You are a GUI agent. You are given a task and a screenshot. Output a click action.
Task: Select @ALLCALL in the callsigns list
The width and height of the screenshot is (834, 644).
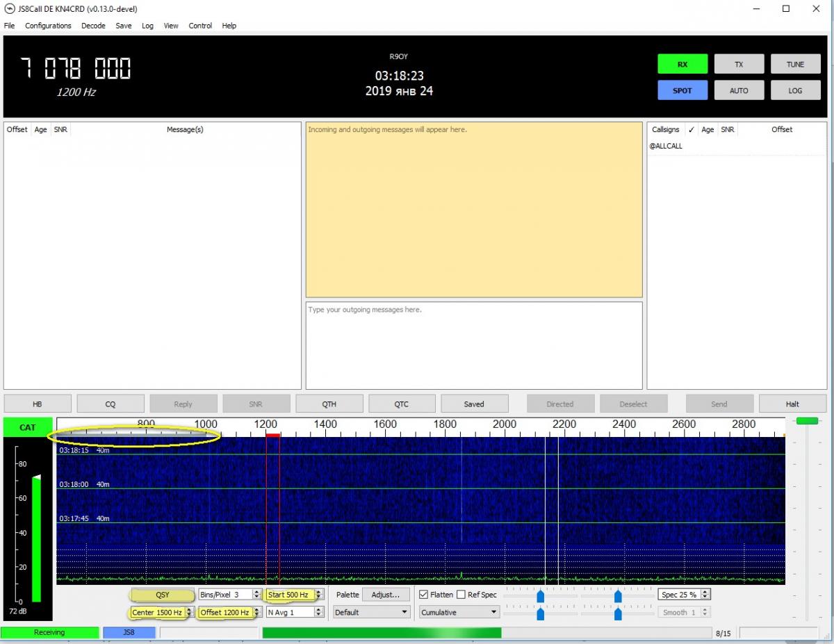pos(666,147)
